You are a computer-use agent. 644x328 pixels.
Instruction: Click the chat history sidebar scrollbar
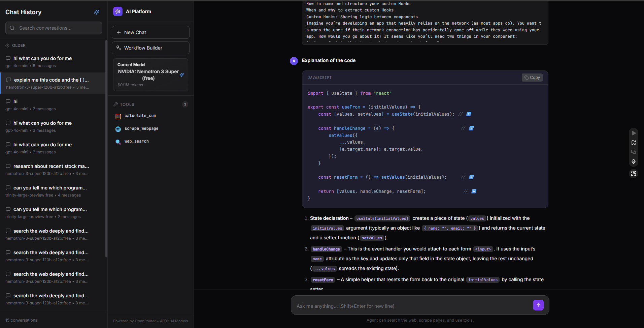click(x=106, y=148)
